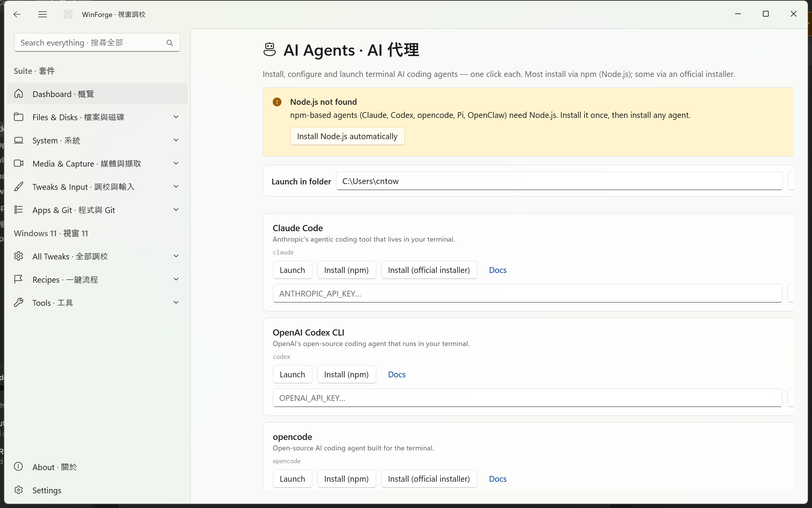The height and width of the screenshot is (508, 812).
Task: Select System · 系統 nav item
Action: click(x=97, y=140)
